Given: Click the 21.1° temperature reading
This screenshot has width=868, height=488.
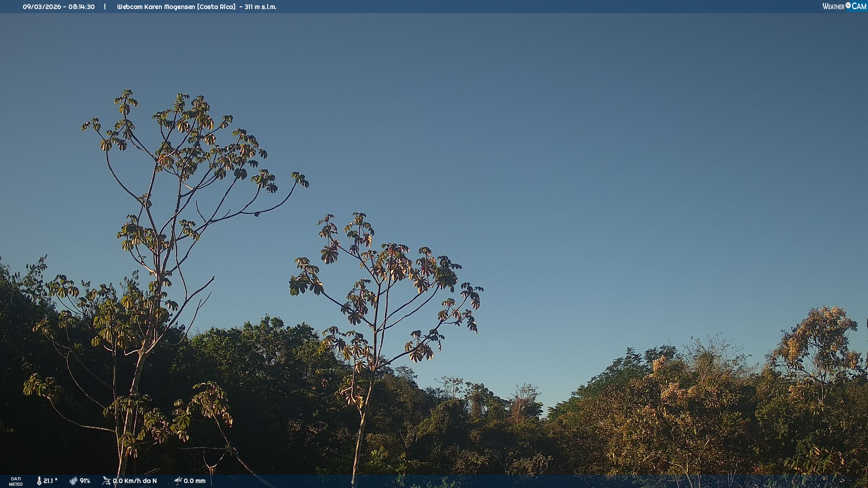Looking at the screenshot, I should 50,481.
